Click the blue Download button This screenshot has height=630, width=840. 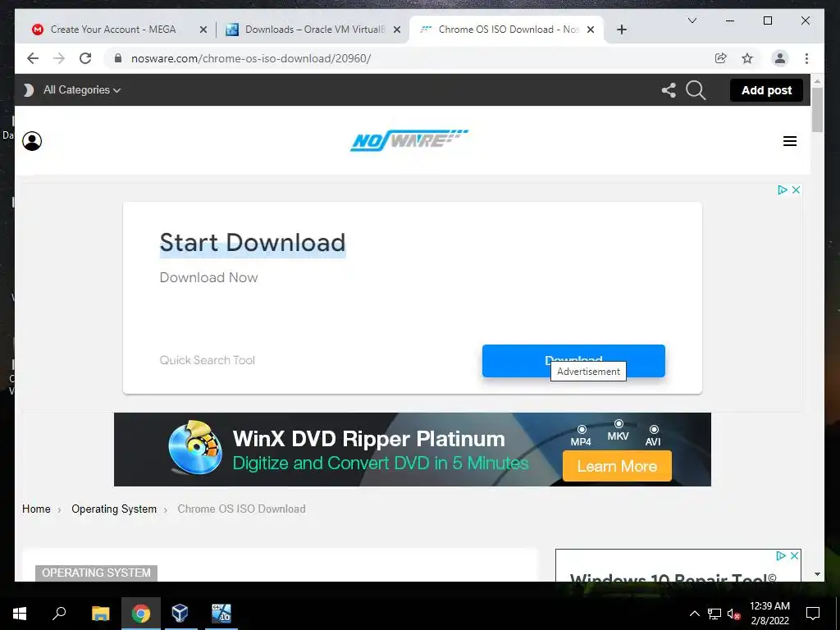(x=573, y=361)
